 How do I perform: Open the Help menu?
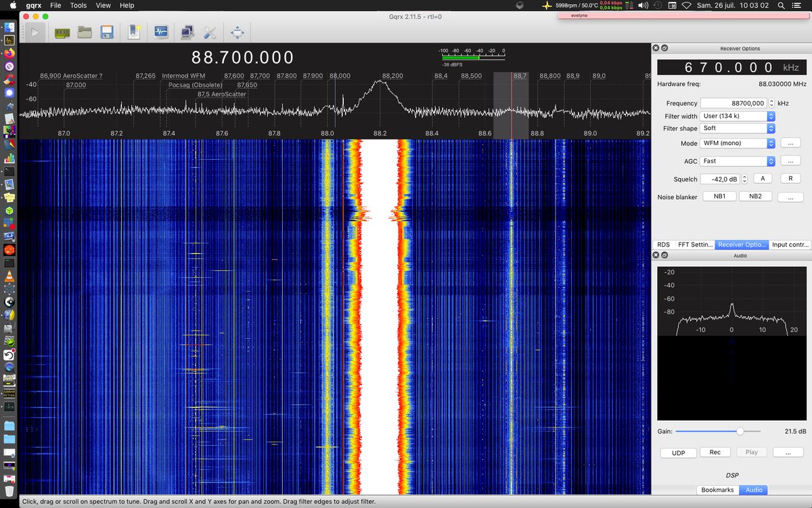[x=127, y=5]
